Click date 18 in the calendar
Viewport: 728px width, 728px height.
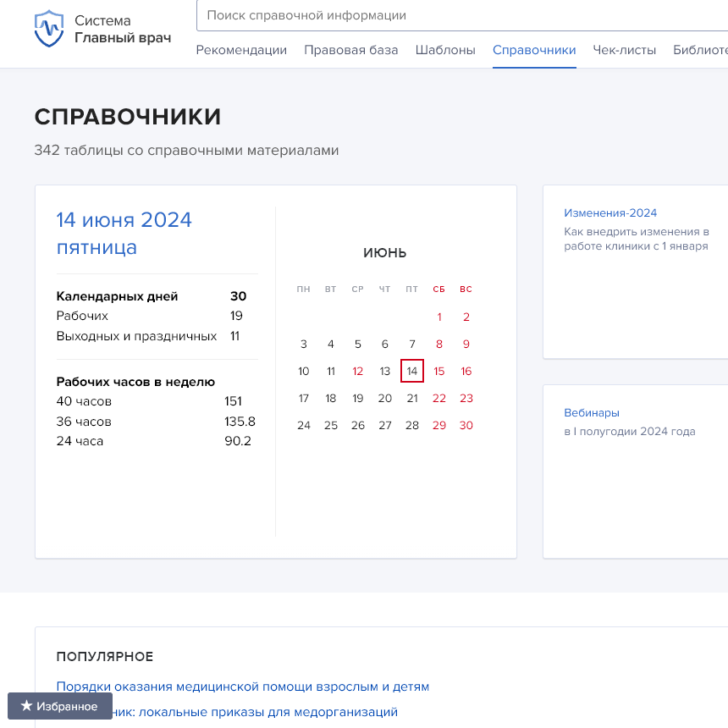[x=331, y=399]
